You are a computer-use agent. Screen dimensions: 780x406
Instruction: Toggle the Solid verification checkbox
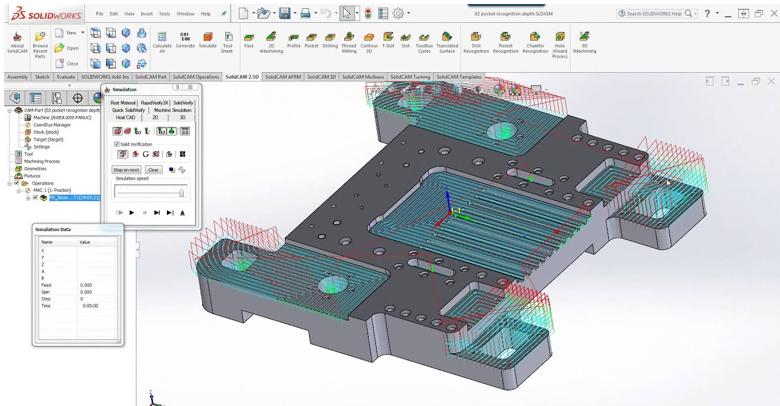point(117,144)
